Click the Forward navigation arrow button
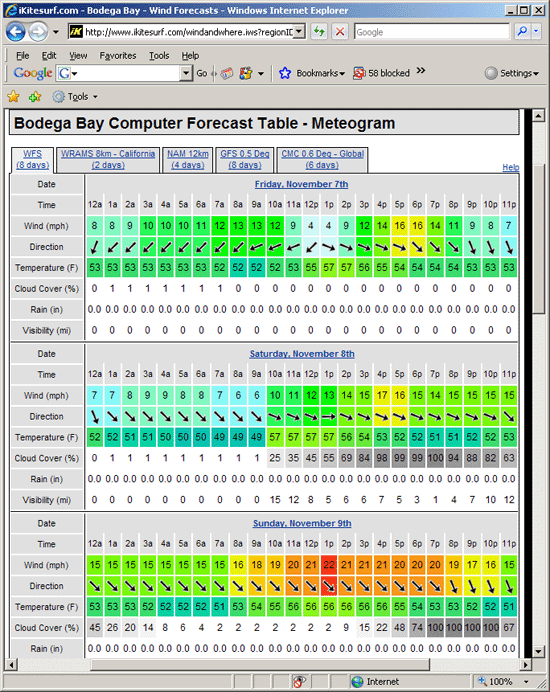550x692 pixels. pyautogui.click(x=38, y=32)
